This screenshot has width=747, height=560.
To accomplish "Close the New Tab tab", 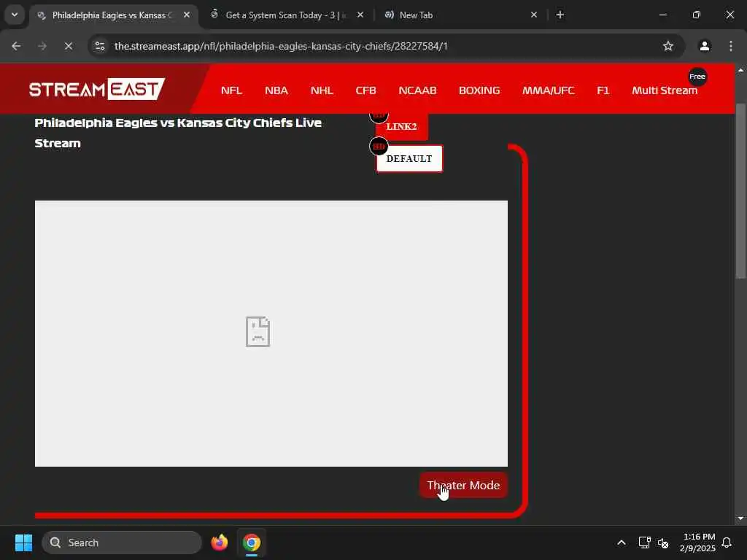I will coord(534,15).
